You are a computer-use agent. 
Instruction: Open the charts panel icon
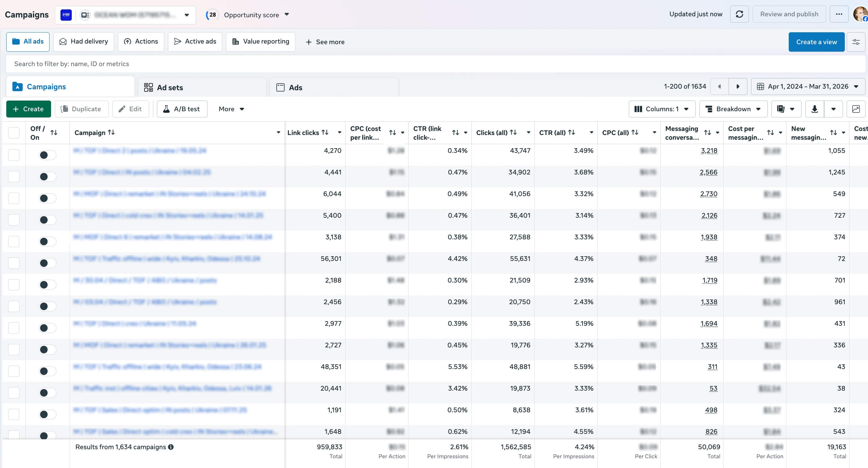[x=856, y=109]
